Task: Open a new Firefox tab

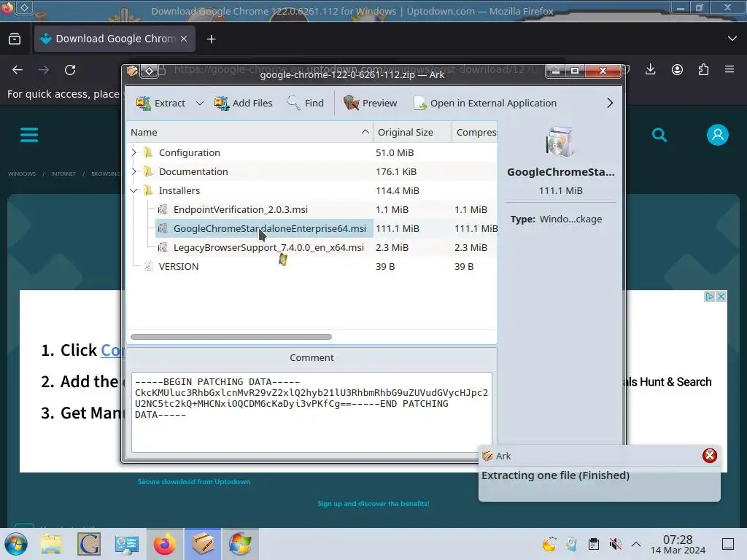Action: [x=211, y=39]
